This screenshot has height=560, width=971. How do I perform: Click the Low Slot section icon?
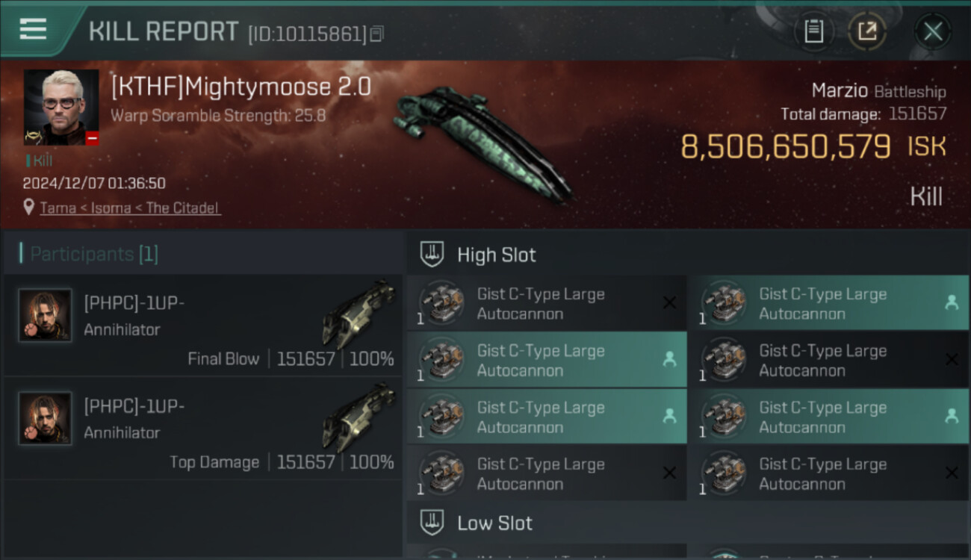(432, 523)
